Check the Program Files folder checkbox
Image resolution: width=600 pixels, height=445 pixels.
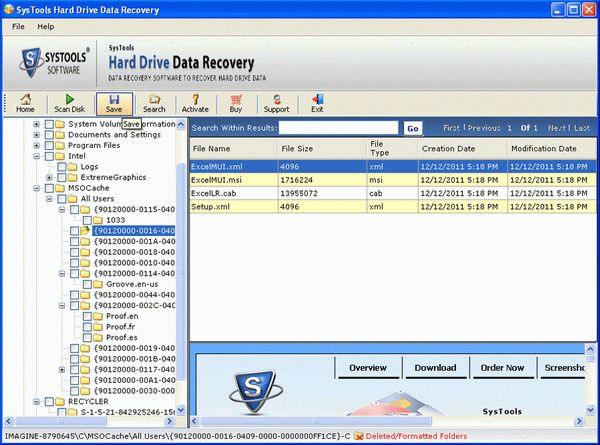[x=50, y=145]
